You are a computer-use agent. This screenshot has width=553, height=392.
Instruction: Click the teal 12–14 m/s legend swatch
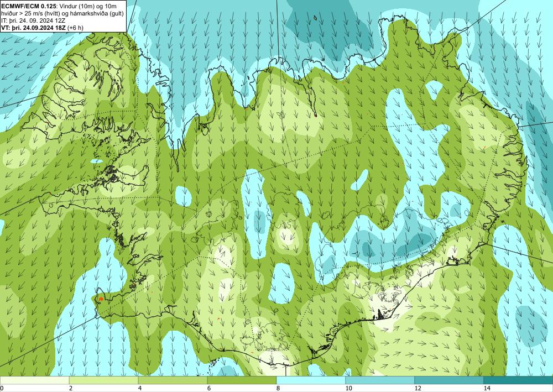point(449,380)
